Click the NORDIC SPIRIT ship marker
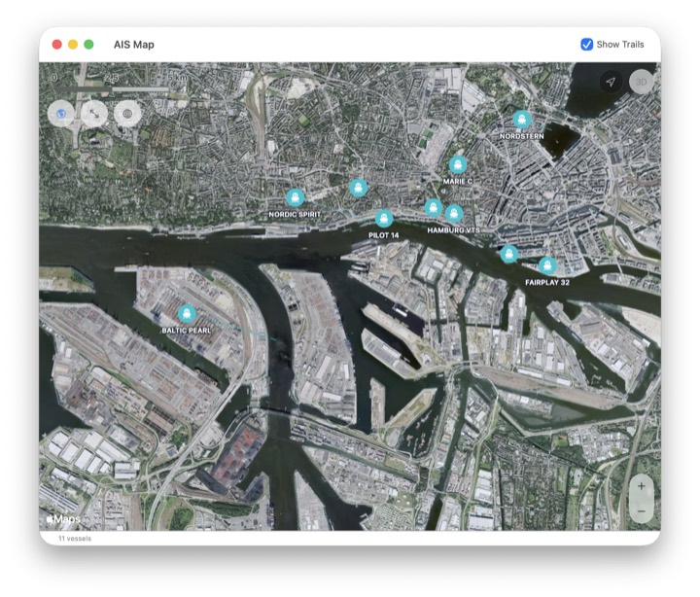This screenshot has width=700, height=597. [296, 197]
